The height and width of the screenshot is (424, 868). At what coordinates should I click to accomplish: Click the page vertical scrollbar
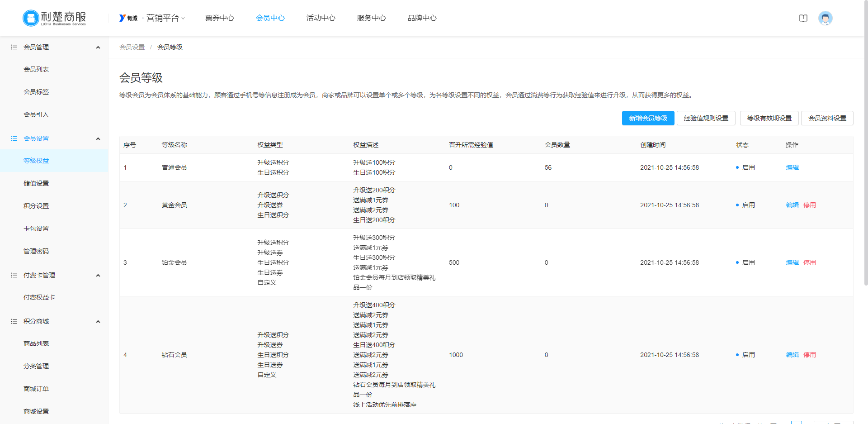coord(866,143)
